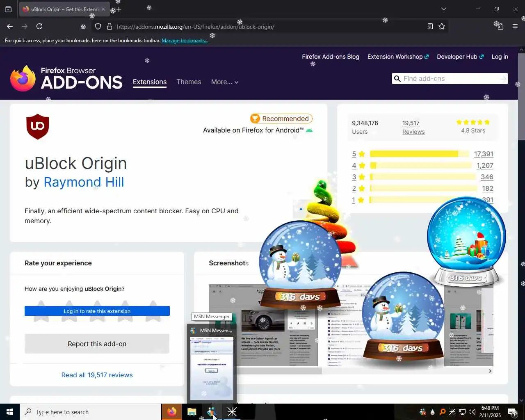This screenshot has height=420, width=525.
Task: Expand the More… dropdown menu
Action: click(x=225, y=82)
